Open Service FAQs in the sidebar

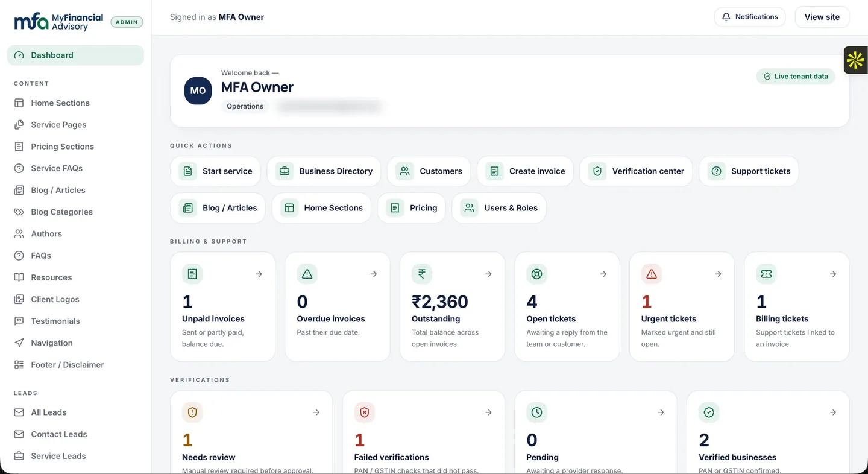coord(75,168)
